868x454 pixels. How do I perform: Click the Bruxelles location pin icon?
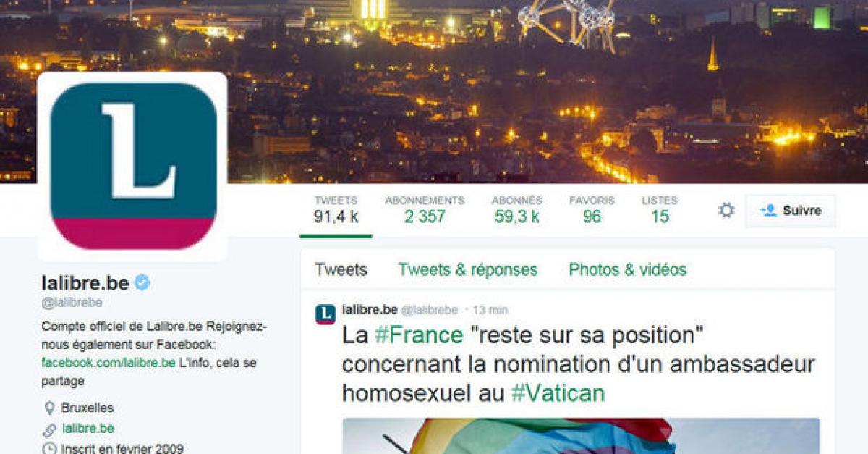[49, 408]
